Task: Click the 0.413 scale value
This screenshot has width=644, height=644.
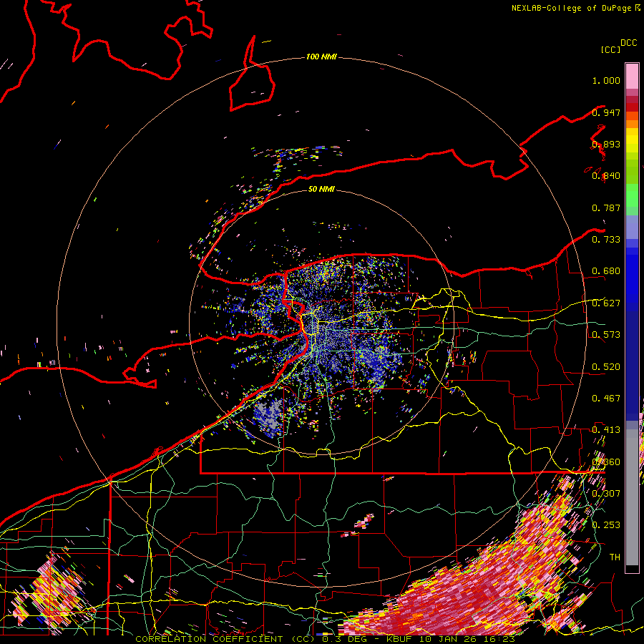Action: (x=606, y=430)
